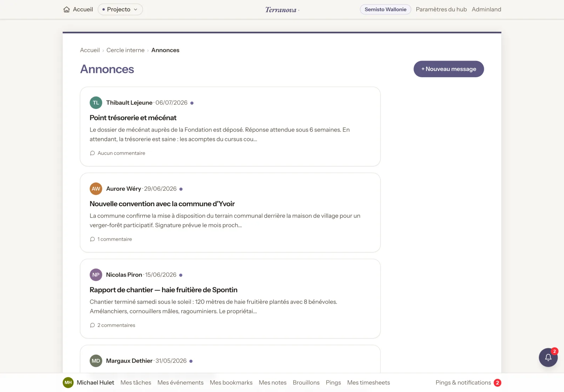Click the unread dot beside 31/05/2026
Viewport: 564px width, 392px height.
[x=191, y=361]
